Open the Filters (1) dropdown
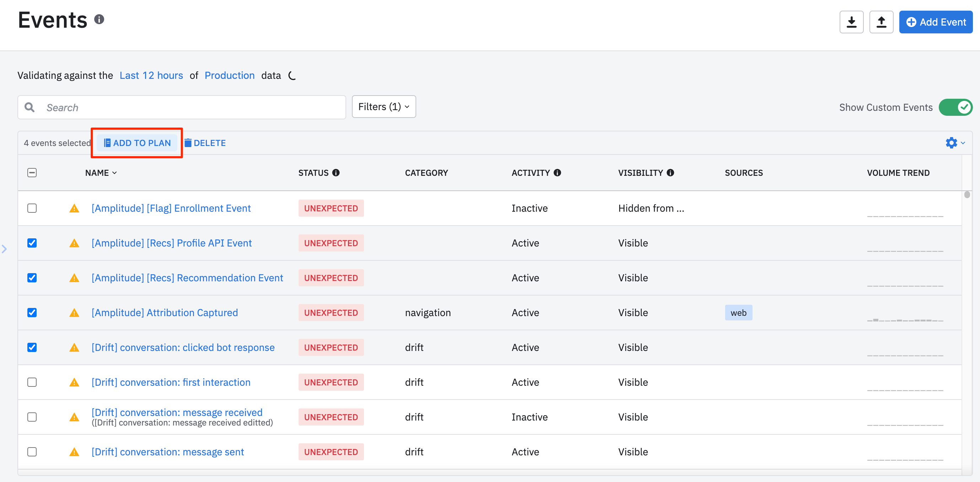 384,107
